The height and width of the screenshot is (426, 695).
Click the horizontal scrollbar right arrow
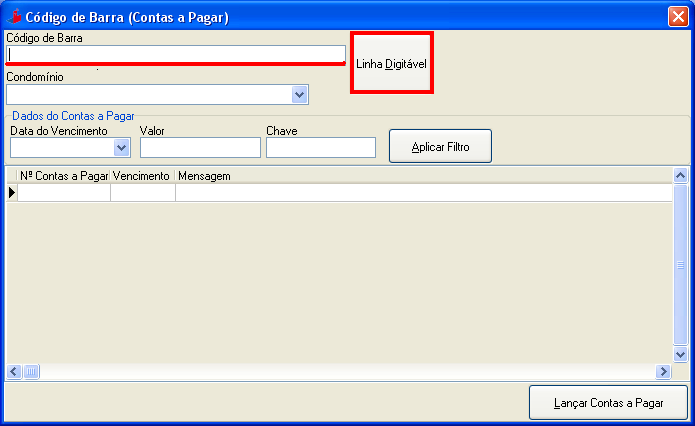pyautogui.click(x=663, y=372)
